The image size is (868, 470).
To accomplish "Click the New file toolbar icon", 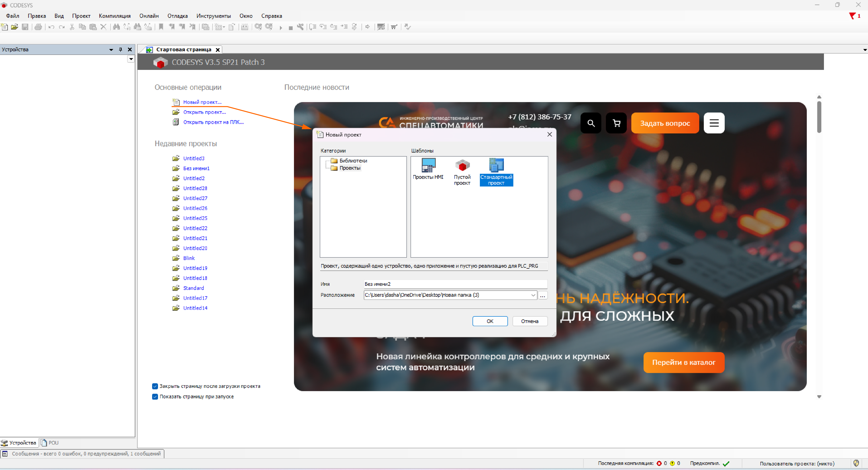I will point(4,27).
